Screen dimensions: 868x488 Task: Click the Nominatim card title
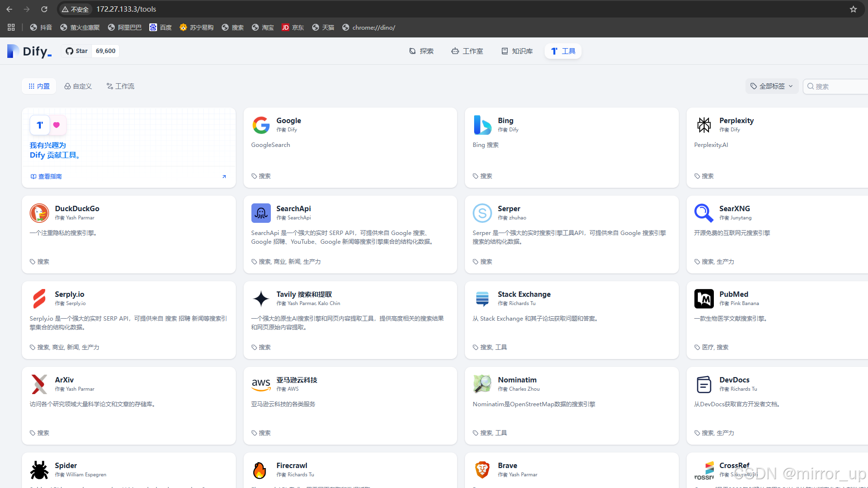pos(517,380)
